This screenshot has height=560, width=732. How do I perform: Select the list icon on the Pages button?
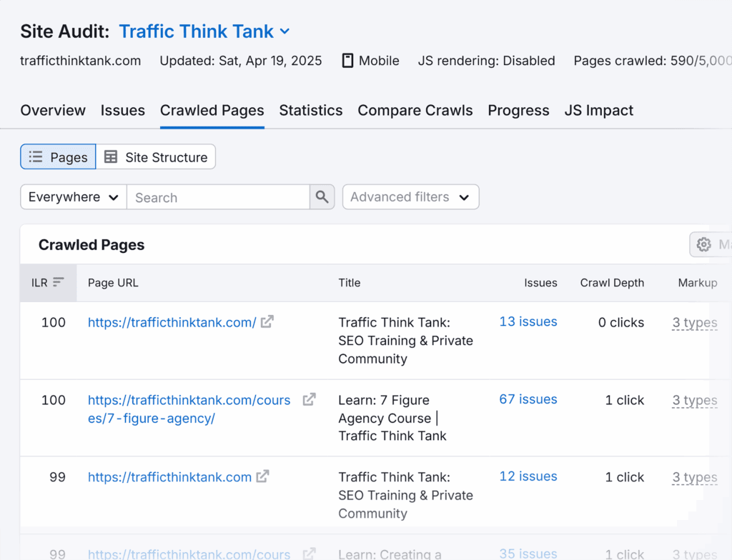35,156
